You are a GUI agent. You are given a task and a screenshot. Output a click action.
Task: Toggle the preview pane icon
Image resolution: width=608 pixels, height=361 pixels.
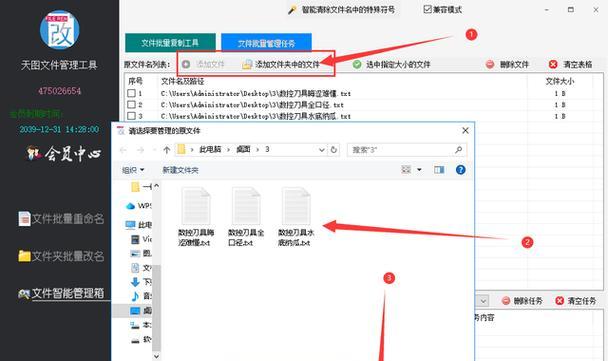[x=439, y=169]
